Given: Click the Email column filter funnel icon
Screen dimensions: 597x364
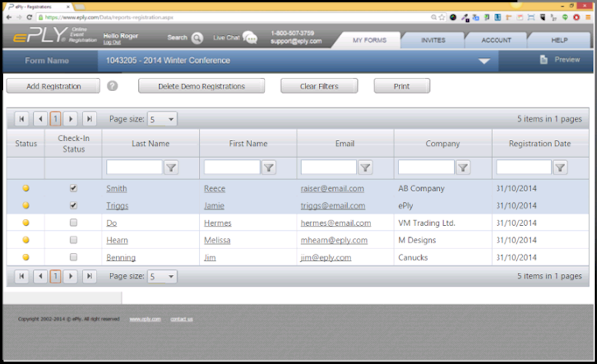Looking at the screenshot, I should coord(365,167).
